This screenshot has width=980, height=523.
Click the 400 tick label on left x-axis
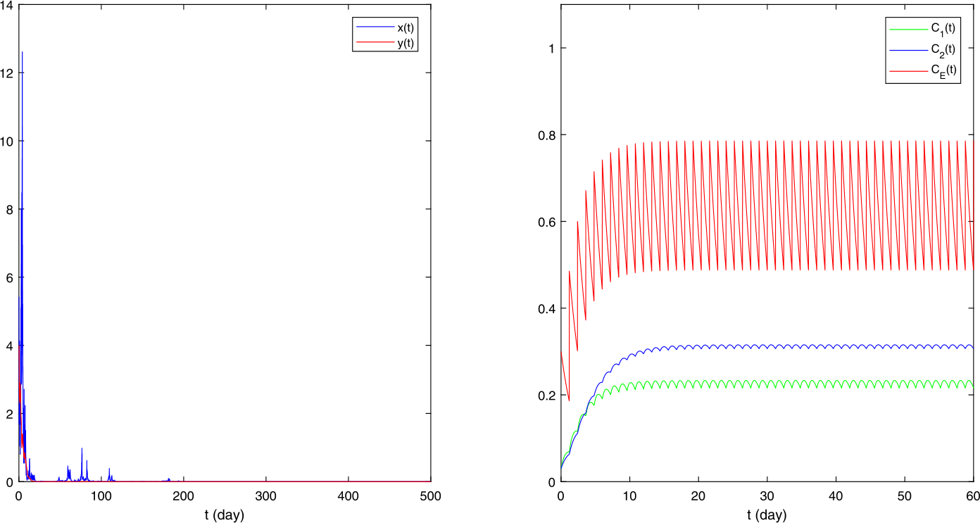tap(348, 496)
